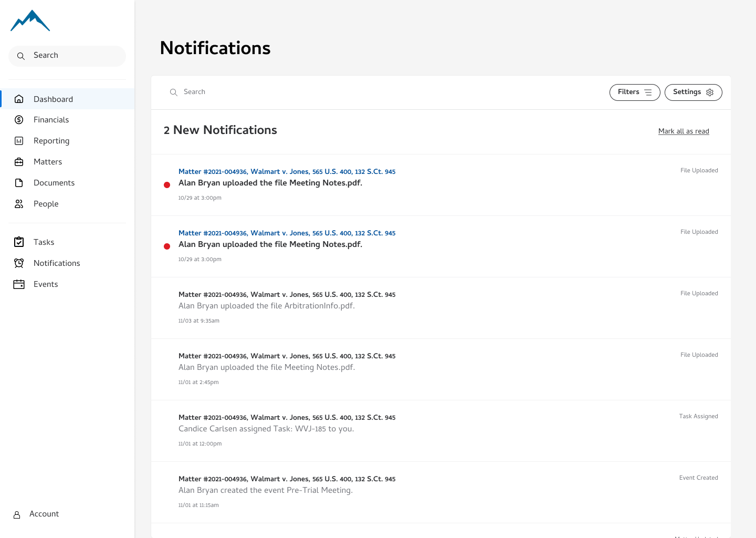Open Events with the calendar icon
Viewport: 756px width, 538px height.
pyautogui.click(x=19, y=284)
